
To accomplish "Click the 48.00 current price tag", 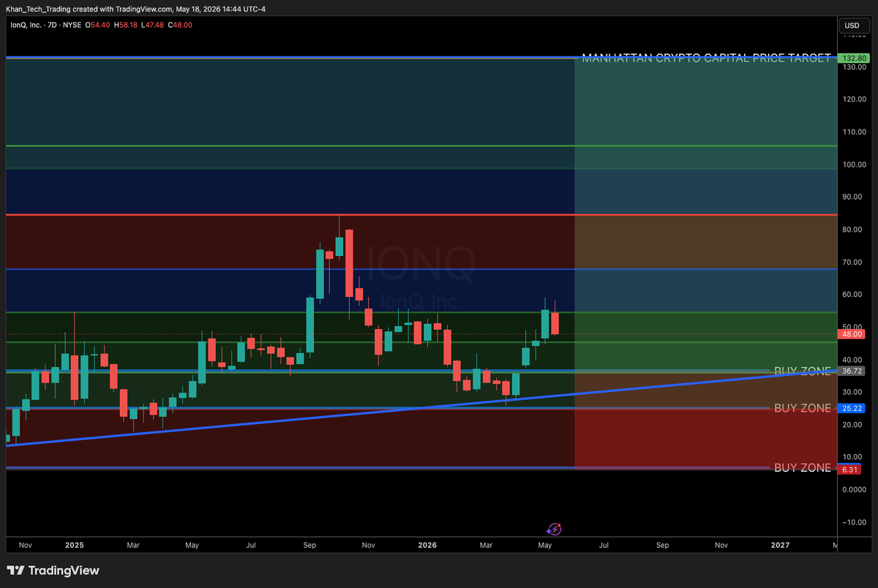I will [x=851, y=334].
